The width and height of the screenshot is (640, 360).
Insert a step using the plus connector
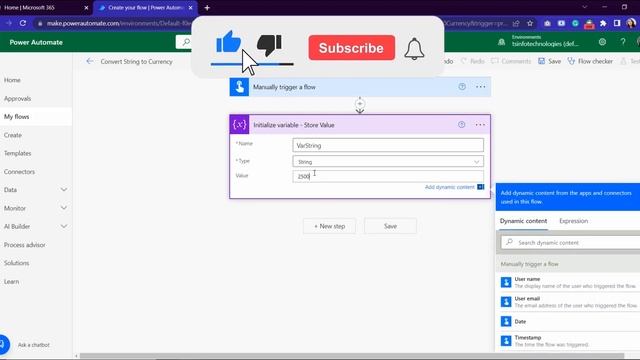360,104
